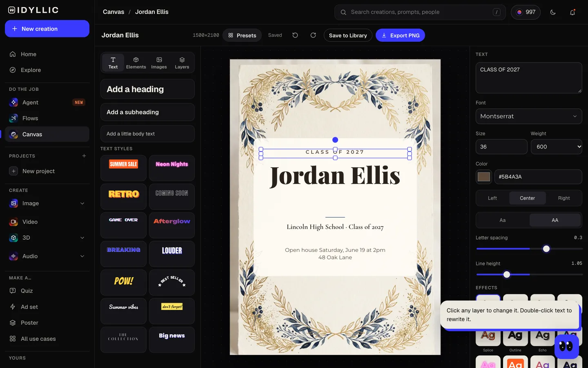Viewport: 588px width, 368px height.
Task: Switch to the Elements tab
Action: [x=136, y=63]
